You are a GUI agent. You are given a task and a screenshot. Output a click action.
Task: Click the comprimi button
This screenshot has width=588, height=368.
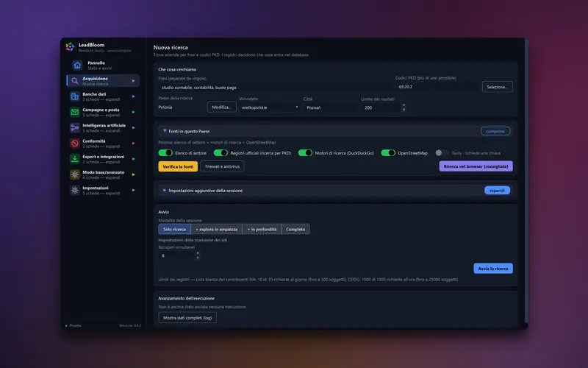495,131
